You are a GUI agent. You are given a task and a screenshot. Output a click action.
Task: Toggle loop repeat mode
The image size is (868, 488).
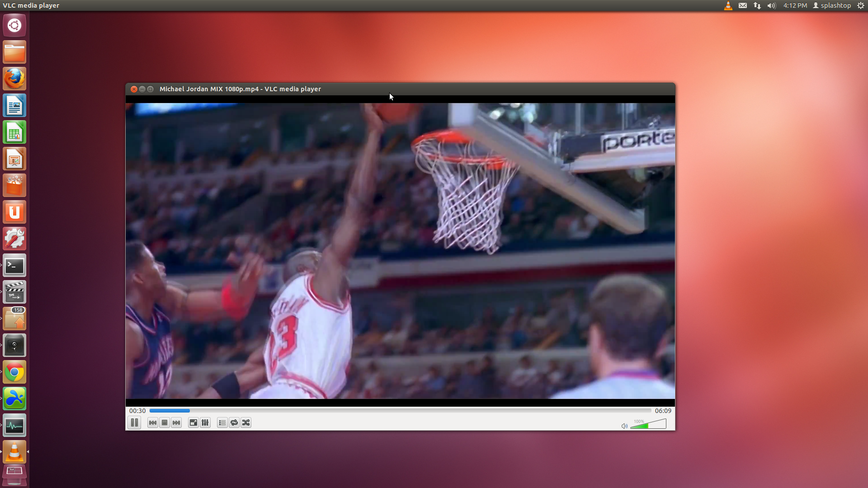pyautogui.click(x=234, y=422)
